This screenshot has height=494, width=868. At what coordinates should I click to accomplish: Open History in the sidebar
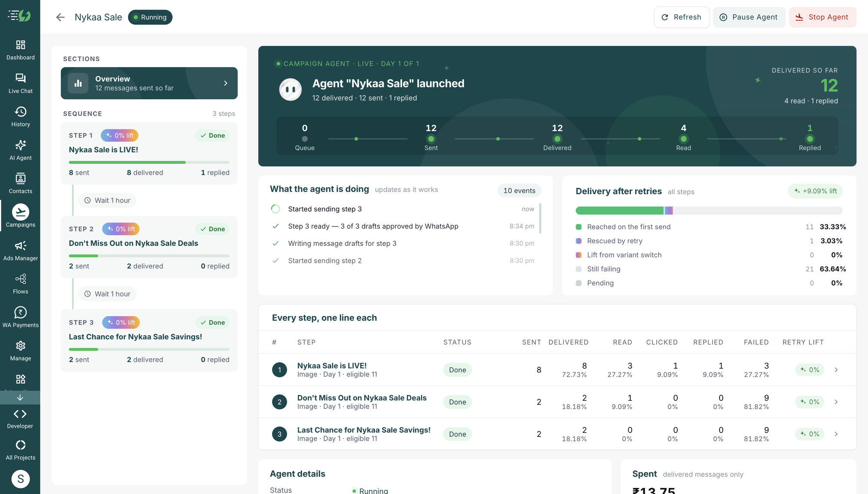tap(20, 117)
